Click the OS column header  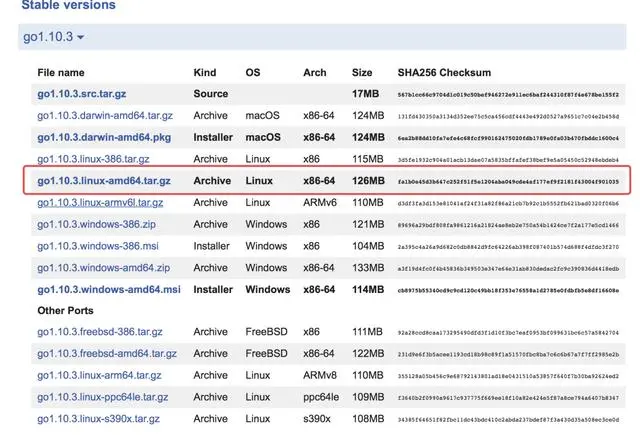[x=253, y=73]
